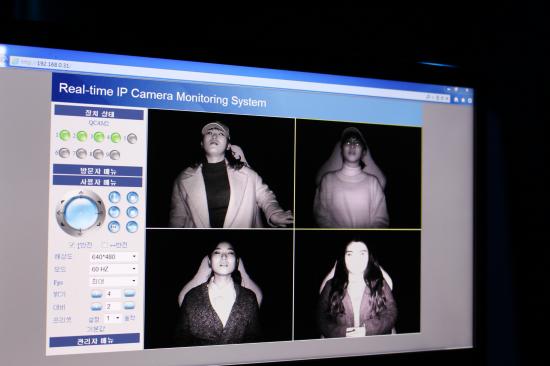
Task: Open the 방문자 메뉴 section
Action: click(x=98, y=171)
